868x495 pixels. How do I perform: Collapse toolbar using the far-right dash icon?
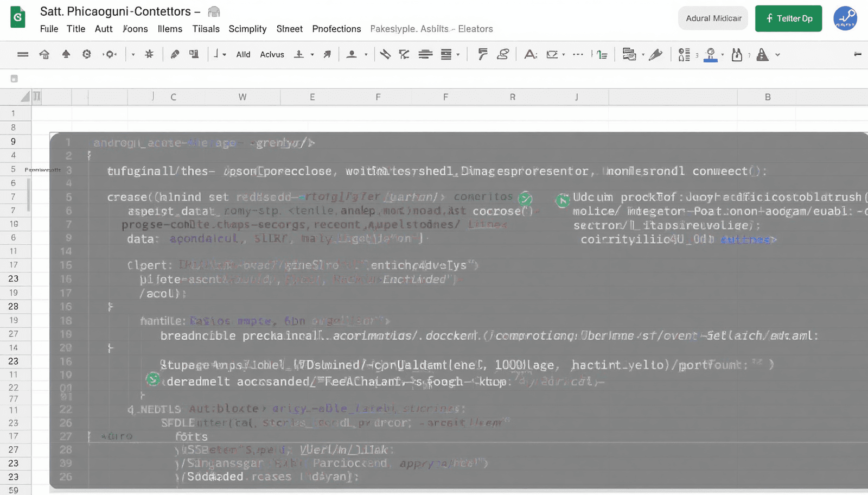pos(858,54)
